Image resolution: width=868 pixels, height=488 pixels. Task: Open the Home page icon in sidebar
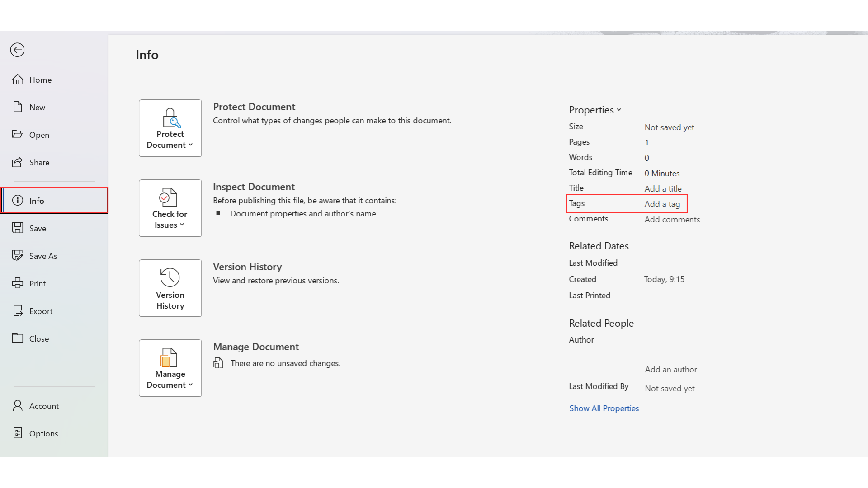(x=18, y=80)
